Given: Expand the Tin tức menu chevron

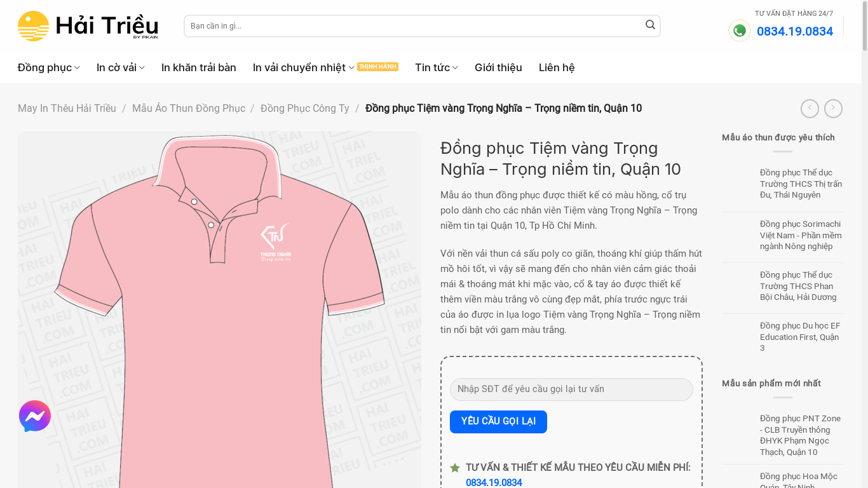Looking at the screenshot, I should pos(455,68).
